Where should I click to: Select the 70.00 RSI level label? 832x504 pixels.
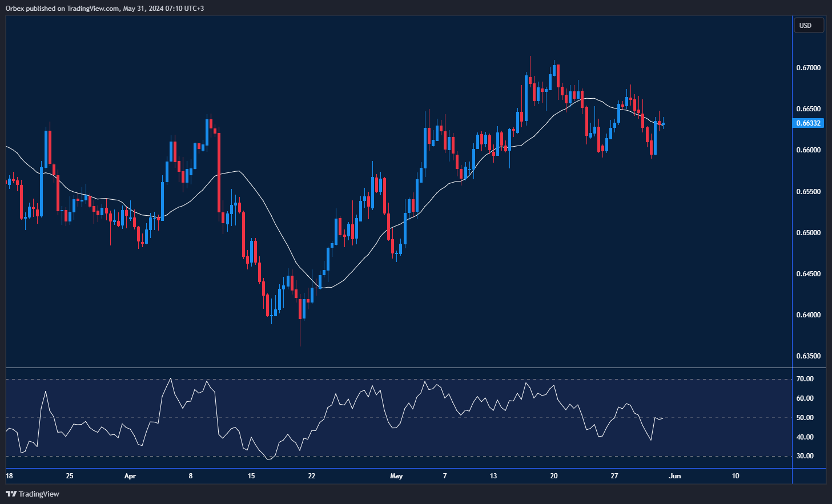pos(805,379)
